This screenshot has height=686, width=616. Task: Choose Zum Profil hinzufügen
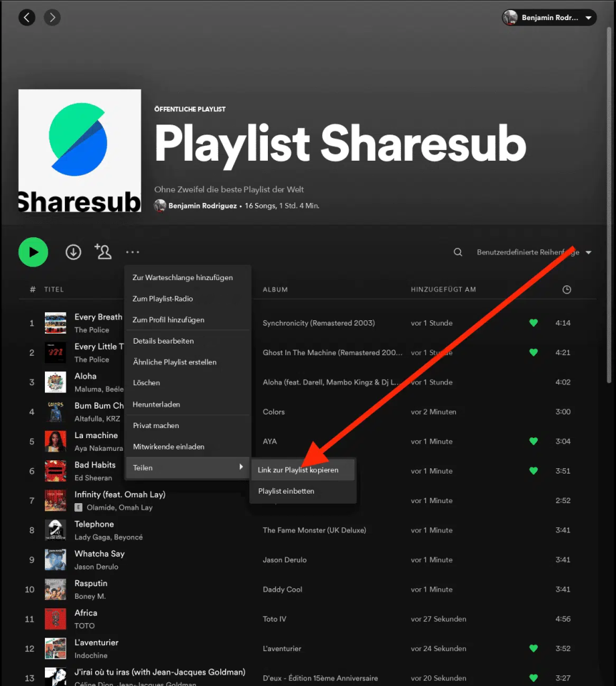187,320
